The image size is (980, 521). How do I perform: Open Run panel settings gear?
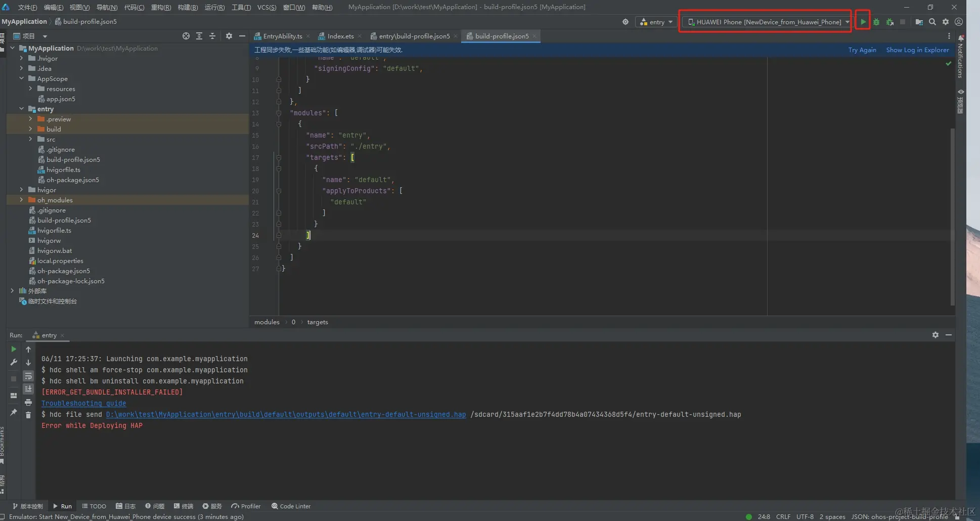pos(935,335)
